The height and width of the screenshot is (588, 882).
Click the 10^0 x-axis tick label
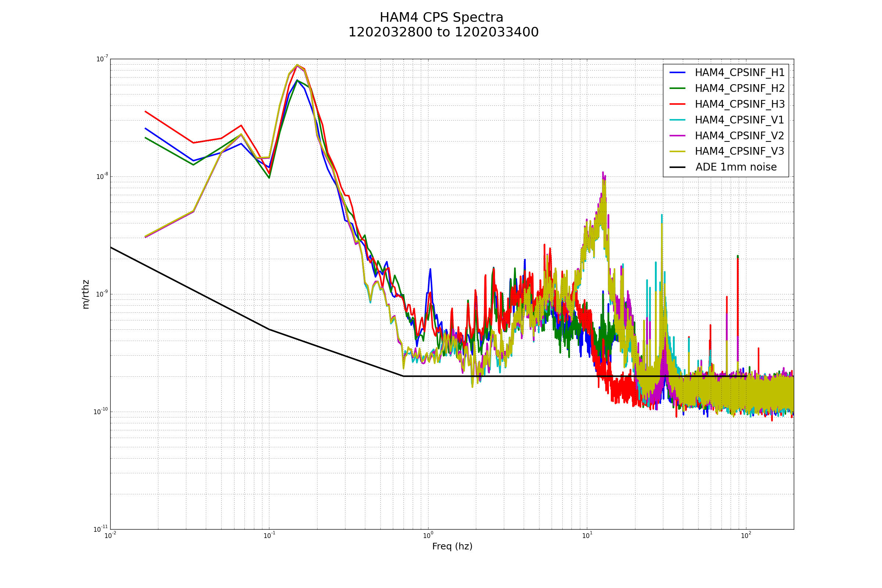428,535
